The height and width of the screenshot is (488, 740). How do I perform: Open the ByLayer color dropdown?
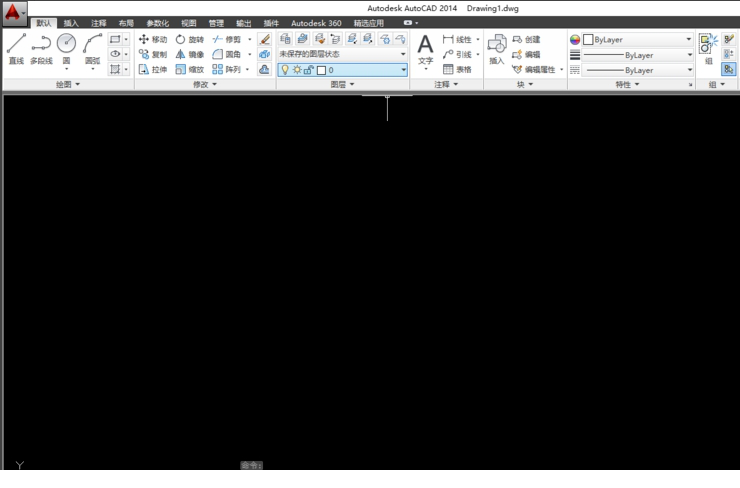638,40
